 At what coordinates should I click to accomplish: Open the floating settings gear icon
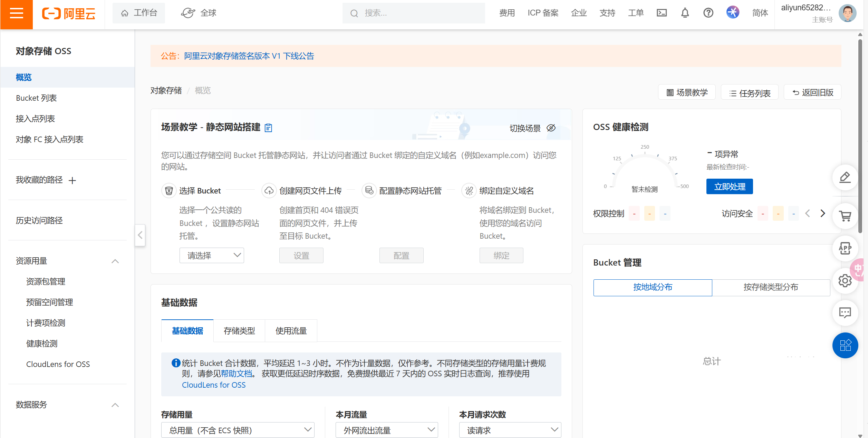tap(845, 281)
